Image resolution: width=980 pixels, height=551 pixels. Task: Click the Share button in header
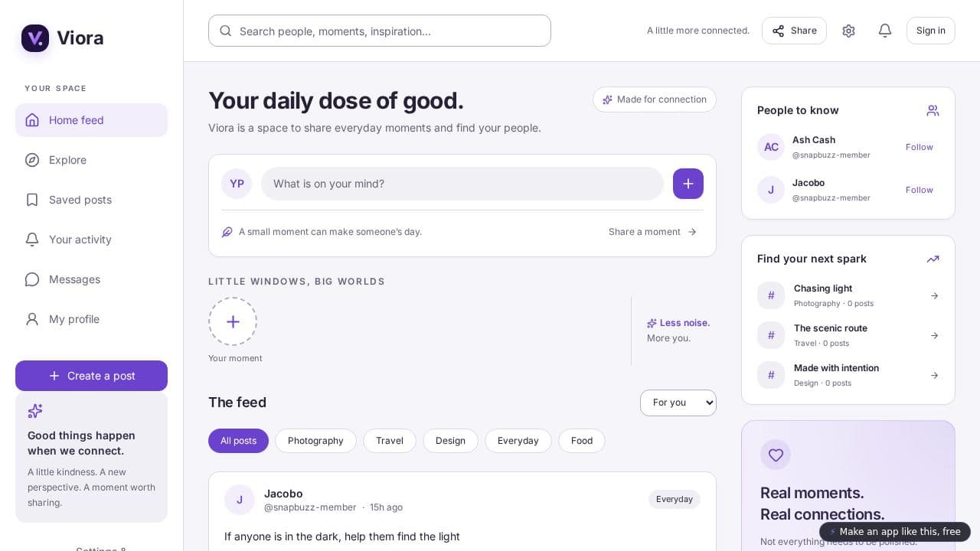794,31
